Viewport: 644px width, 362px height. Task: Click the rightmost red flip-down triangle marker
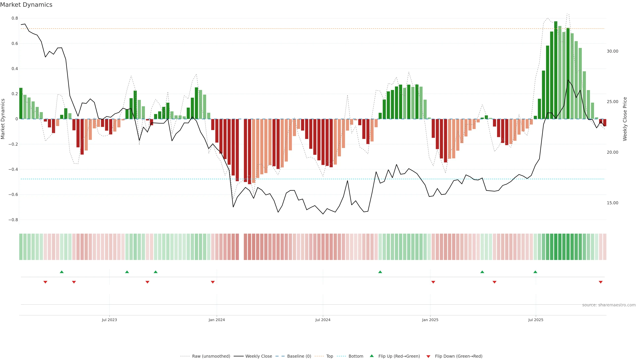coord(601,282)
